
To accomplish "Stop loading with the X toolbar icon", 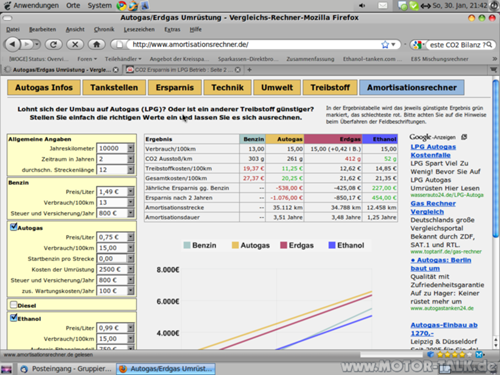I will point(75,44).
